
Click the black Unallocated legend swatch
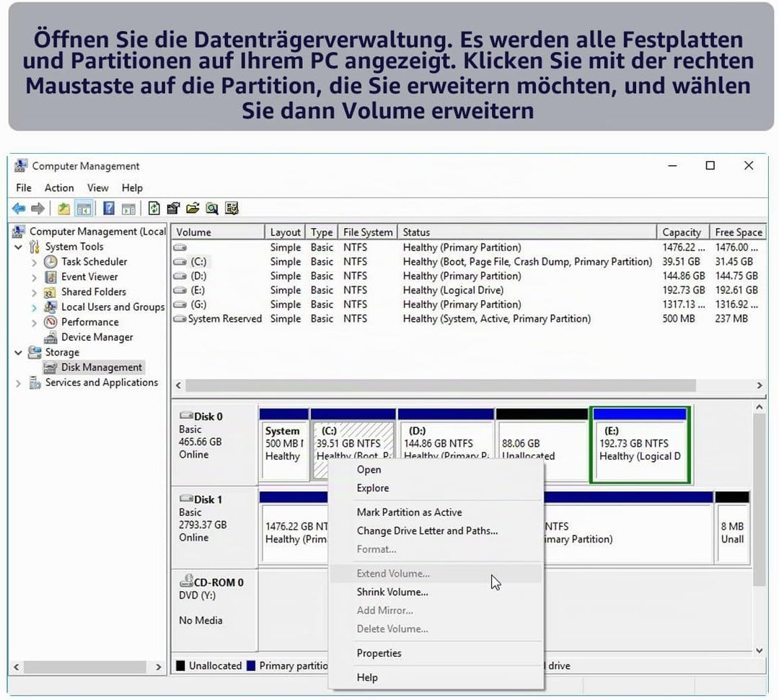(180, 665)
